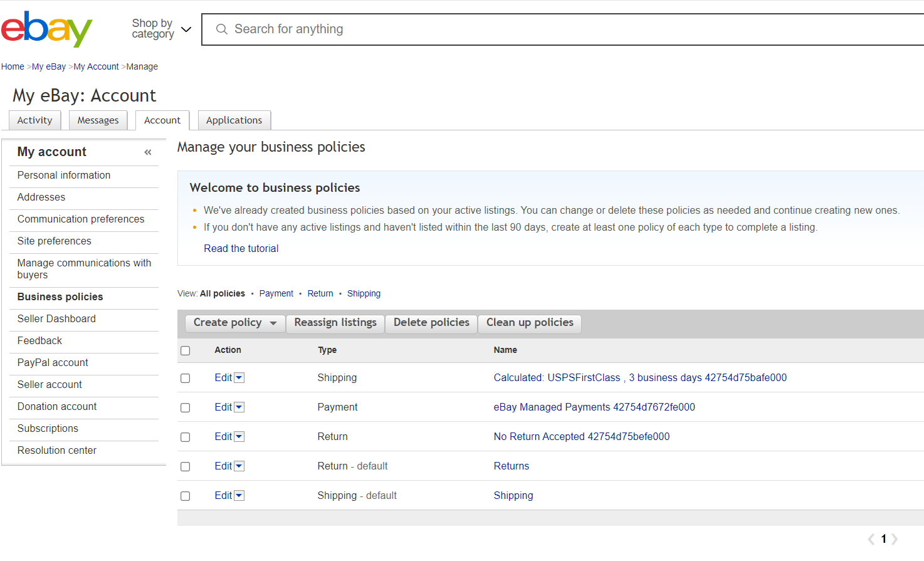Filter policies by Payment view

coord(276,293)
